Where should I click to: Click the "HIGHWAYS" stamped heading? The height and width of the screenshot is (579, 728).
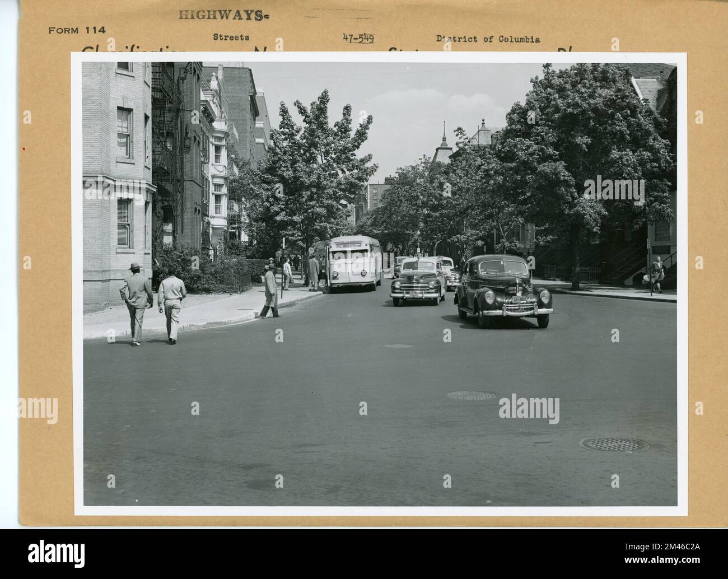tap(223, 16)
